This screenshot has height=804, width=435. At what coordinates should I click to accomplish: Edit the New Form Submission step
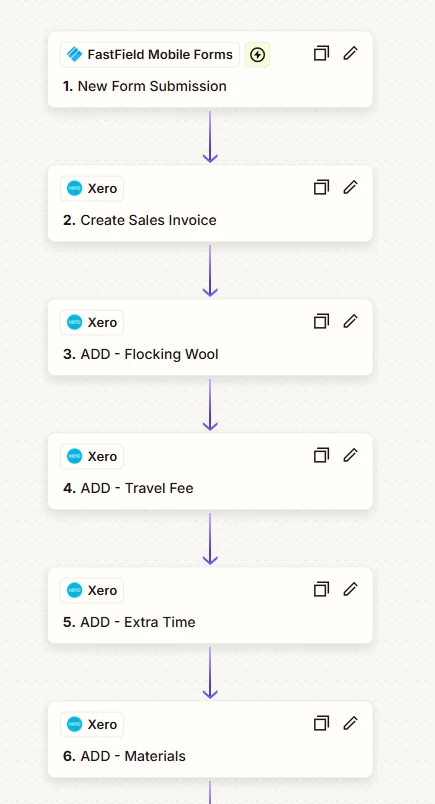350,53
